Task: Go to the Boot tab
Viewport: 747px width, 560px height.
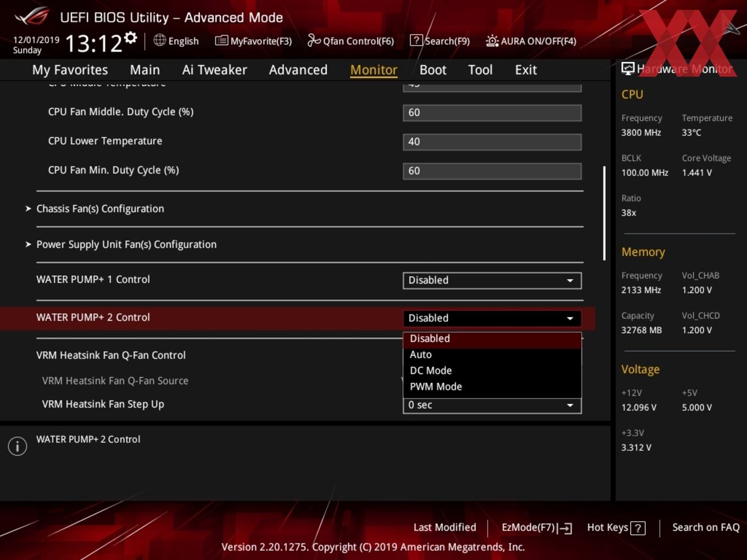Action: point(433,70)
